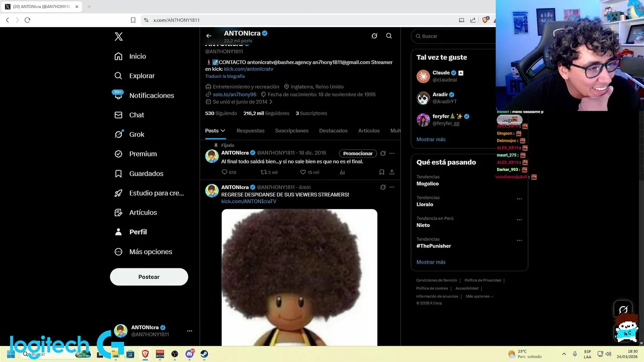This screenshot has width=644, height=362.
Task: Reload the page in the browser toolbar
Action: pyautogui.click(x=27, y=20)
